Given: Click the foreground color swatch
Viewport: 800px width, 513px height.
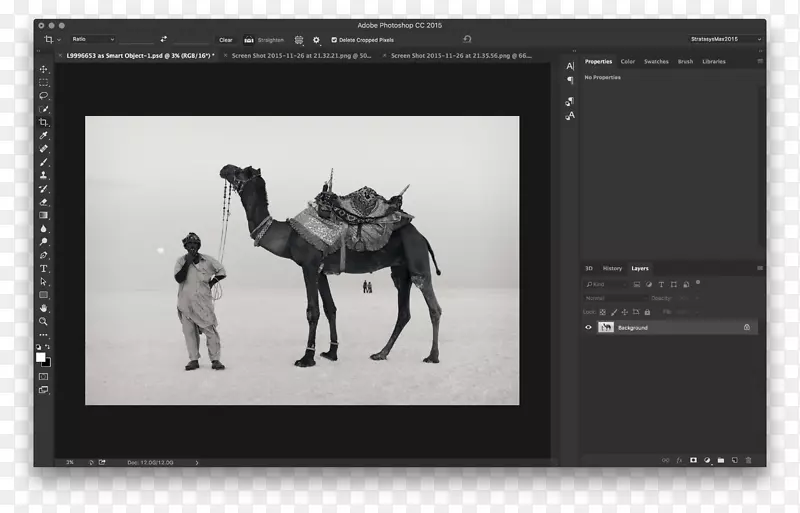Looking at the screenshot, I should coord(41,356).
